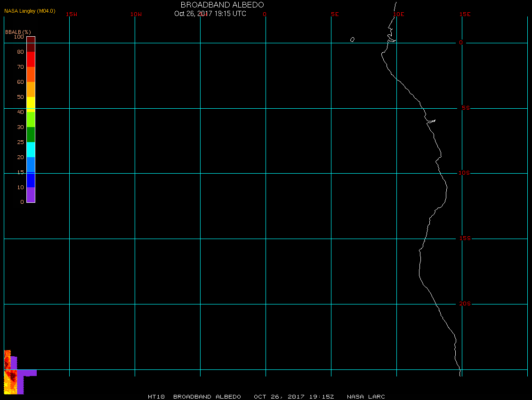Click the 15W longitude label
532x400 pixels.
point(72,14)
